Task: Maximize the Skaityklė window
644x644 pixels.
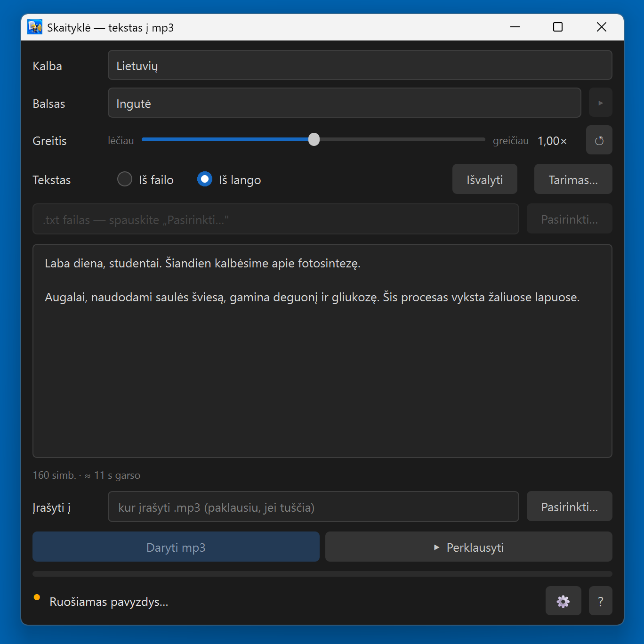Action: pyautogui.click(x=558, y=27)
